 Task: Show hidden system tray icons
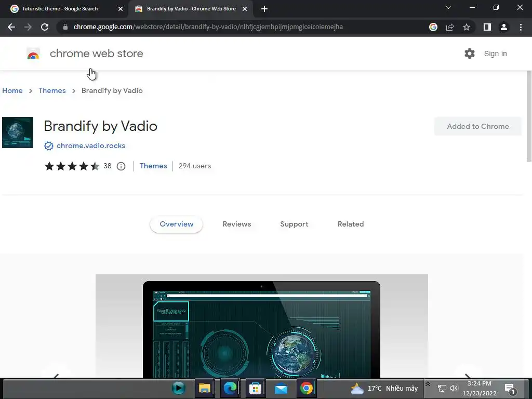click(428, 384)
